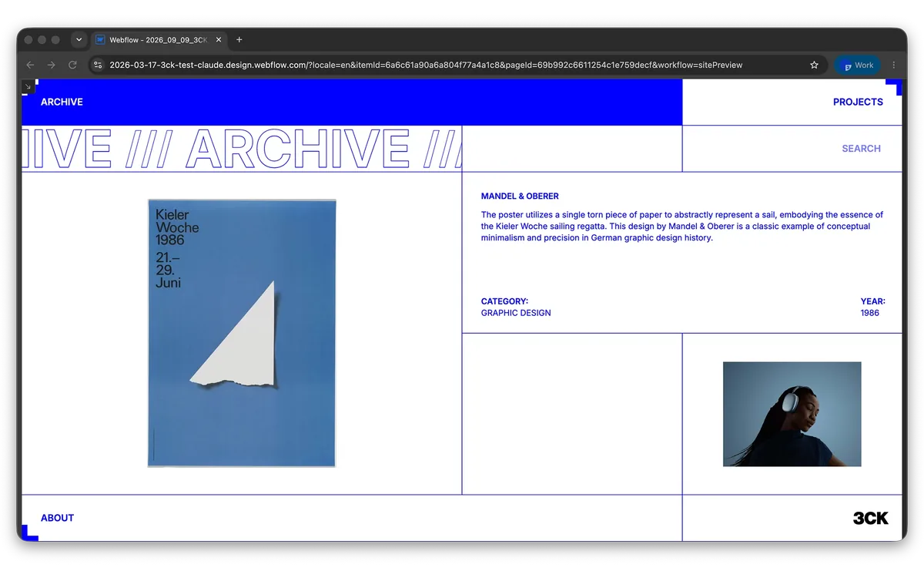Open the Kieler Woche 1986 poster image
The width and height of the screenshot is (924, 578).
[242, 333]
